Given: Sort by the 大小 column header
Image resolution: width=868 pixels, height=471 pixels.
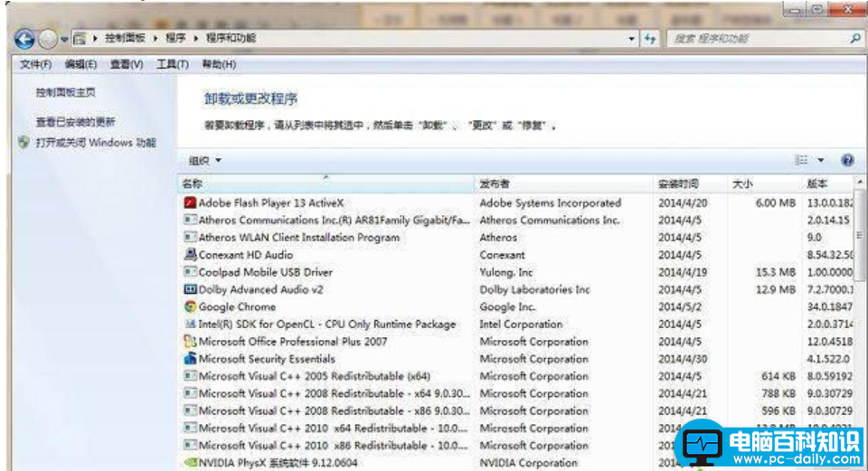Looking at the screenshot, I should click(765, 184).
